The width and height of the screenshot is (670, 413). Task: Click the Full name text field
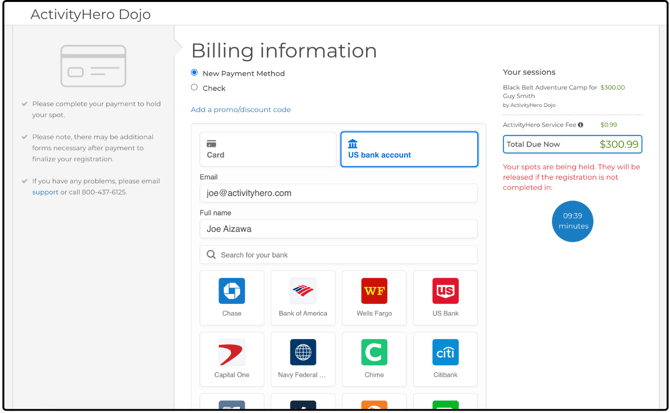click(338, 229)
